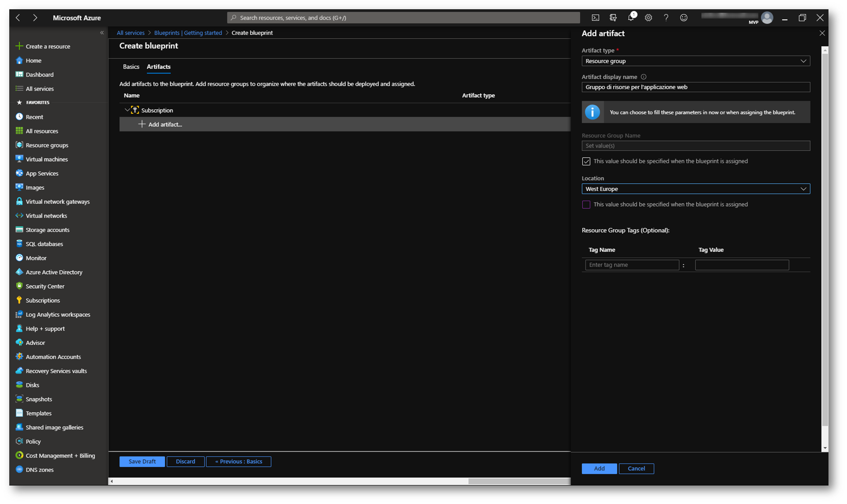847x504 pixels.
Task: Click the Tag Value input field
Action: tap(742, 265)
